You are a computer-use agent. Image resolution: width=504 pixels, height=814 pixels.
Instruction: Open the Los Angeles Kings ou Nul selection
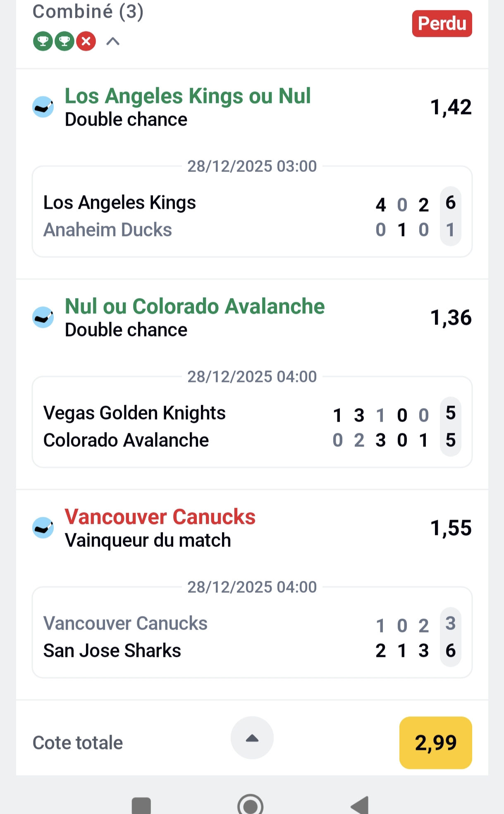coord(188,96)
